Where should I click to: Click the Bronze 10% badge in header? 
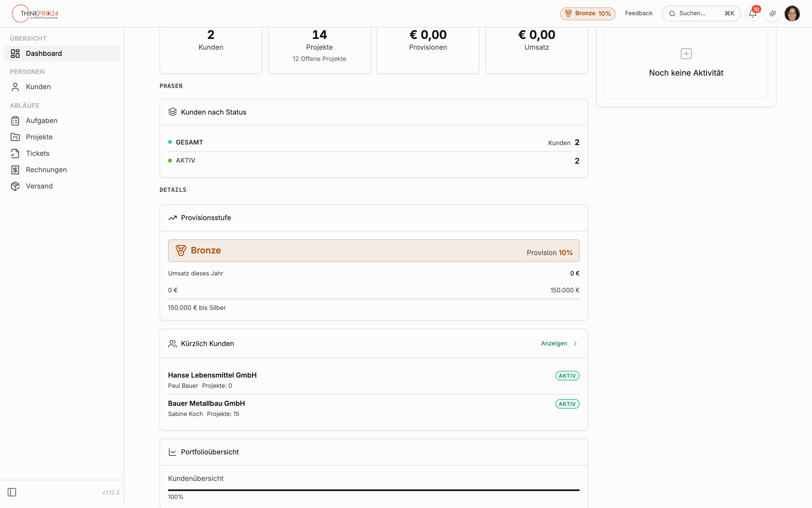click(x=588, y=14)
